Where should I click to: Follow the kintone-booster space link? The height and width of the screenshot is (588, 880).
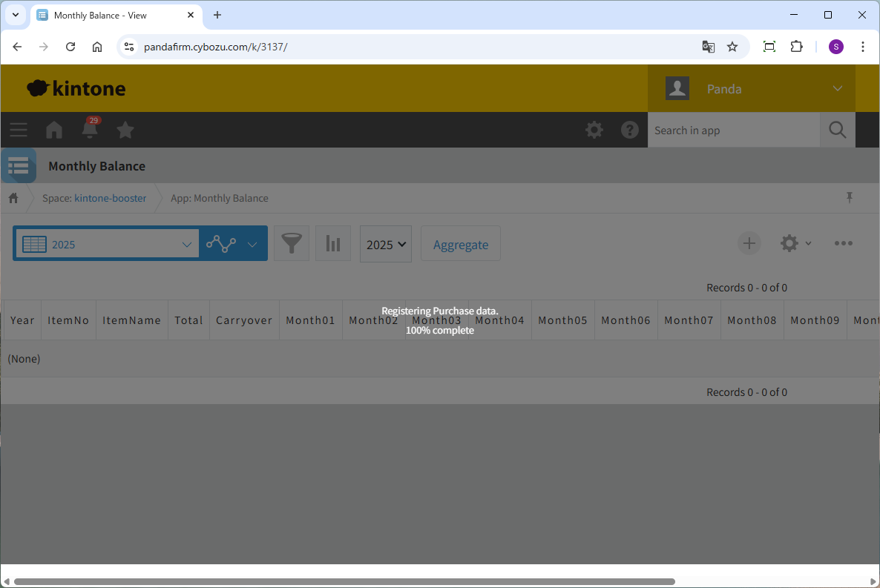110,198
